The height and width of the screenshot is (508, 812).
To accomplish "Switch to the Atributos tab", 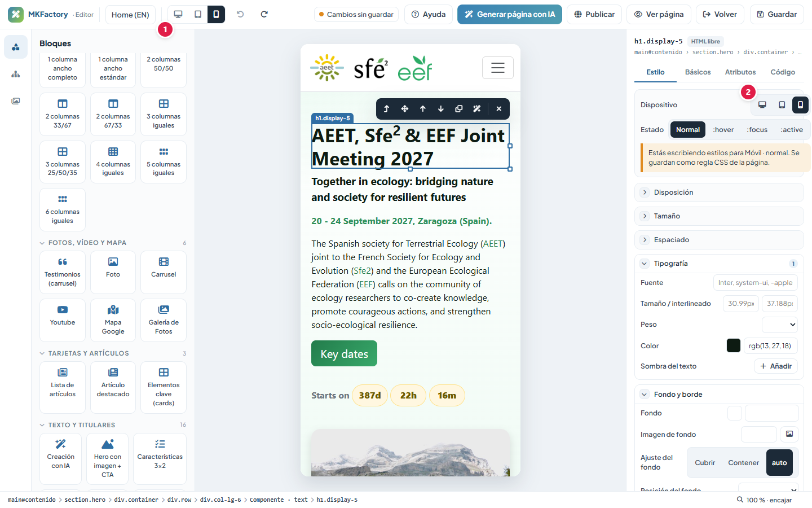I will tap(740, 72).
